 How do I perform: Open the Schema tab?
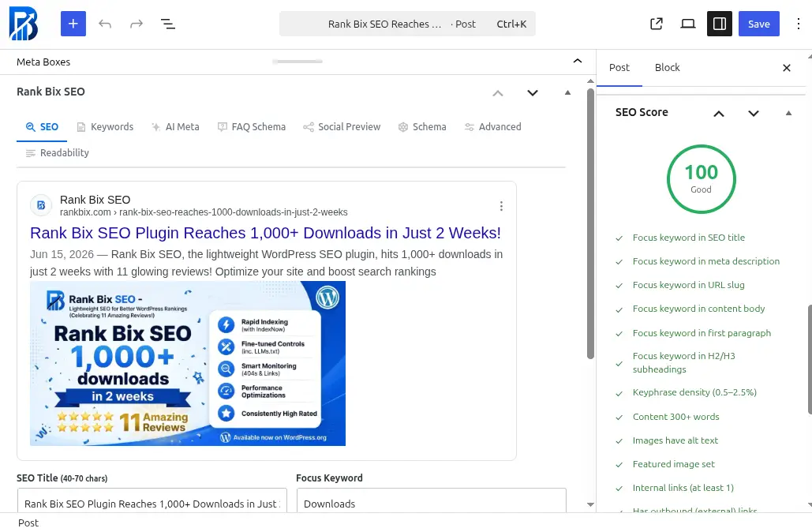(422, 127)
